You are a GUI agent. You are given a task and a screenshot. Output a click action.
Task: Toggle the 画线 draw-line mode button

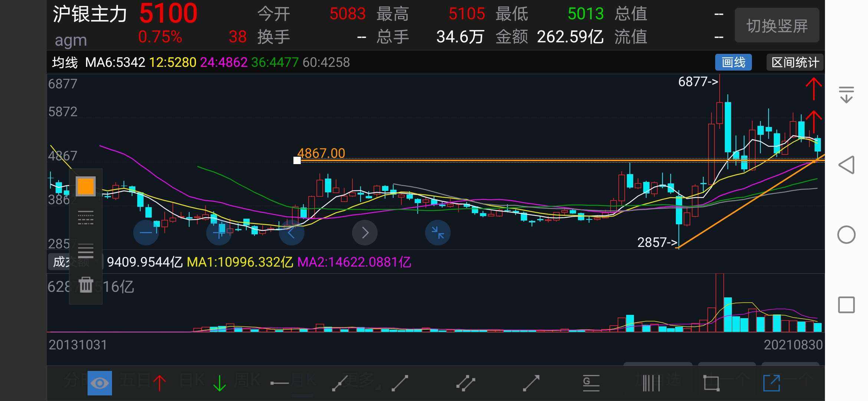click(733, 62)
